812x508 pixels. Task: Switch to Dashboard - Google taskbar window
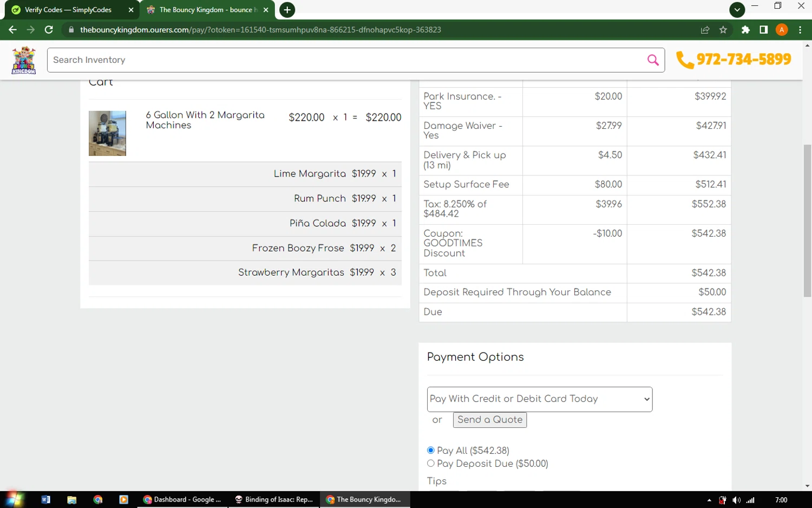(x=182, y=499)
